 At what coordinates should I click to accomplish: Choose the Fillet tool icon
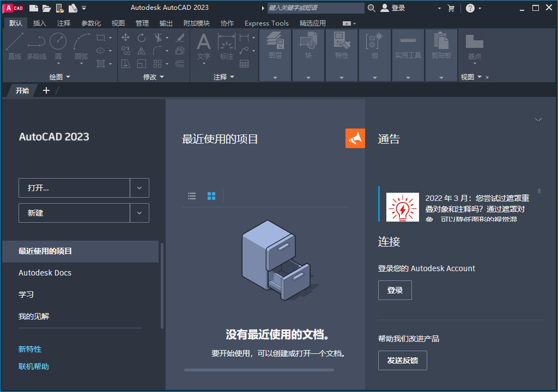(157, 51)
